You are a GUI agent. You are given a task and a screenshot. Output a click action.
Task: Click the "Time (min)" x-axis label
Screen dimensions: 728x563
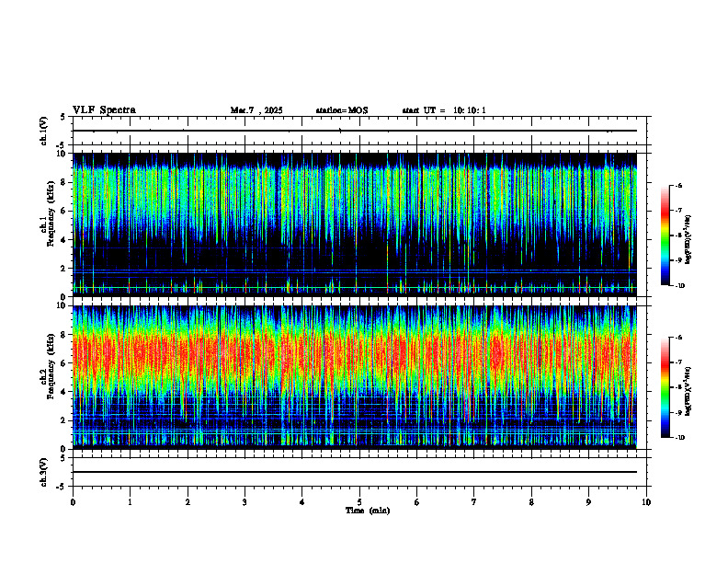pyautogui.click(x=368, y=511)
